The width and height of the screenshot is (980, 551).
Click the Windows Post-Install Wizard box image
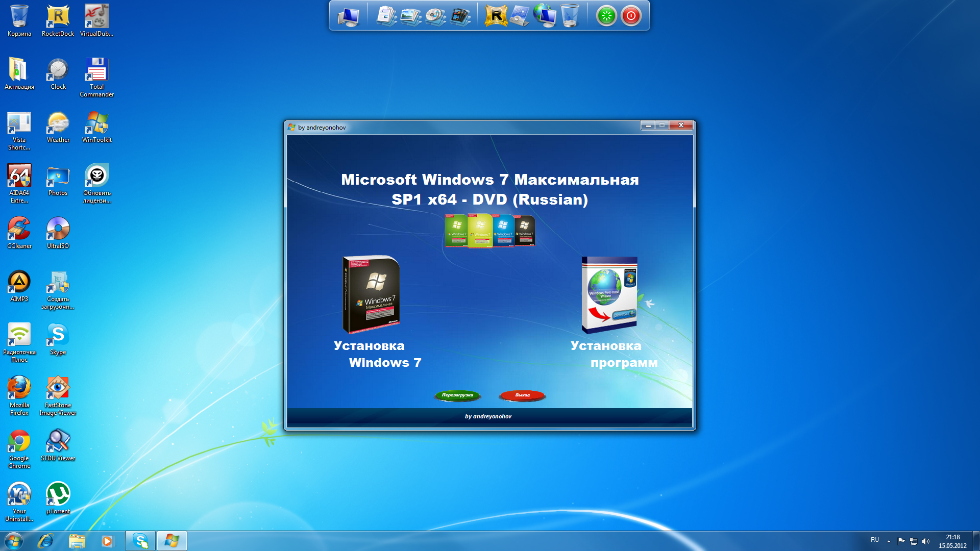pos(609,295)
